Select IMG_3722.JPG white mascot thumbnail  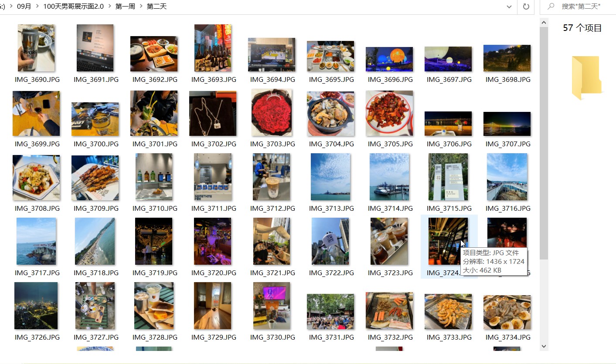click(x=330, y=241)
